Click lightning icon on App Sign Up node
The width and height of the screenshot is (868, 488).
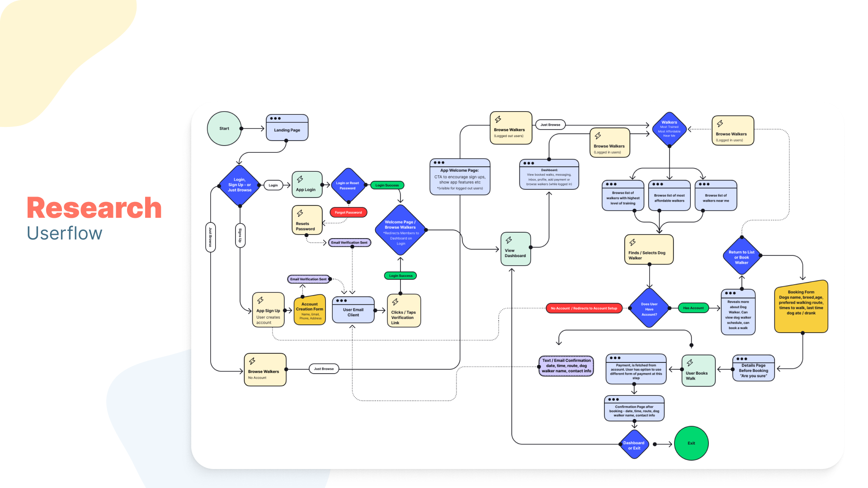pyautogui.click(x=260, y=300)
